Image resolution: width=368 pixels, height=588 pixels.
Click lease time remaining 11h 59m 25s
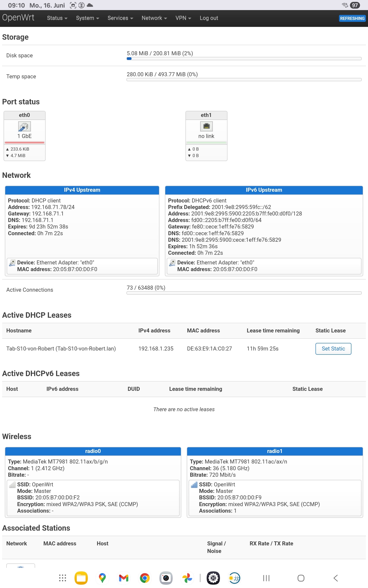pos(262,348)
